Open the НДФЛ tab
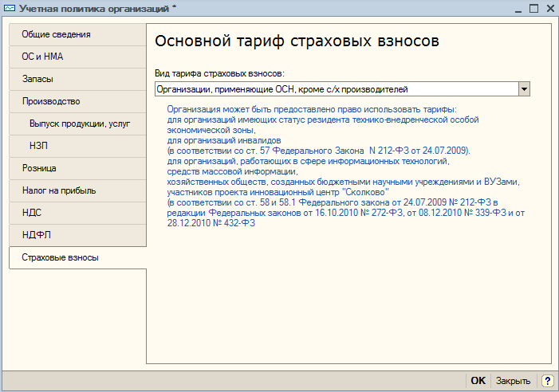The height and width of the screenshot is (392, 559). [x=77, y=235]
